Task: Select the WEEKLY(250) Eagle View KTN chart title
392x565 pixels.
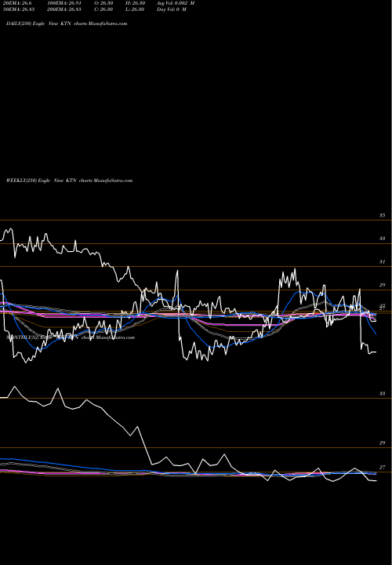Action: 70,180
